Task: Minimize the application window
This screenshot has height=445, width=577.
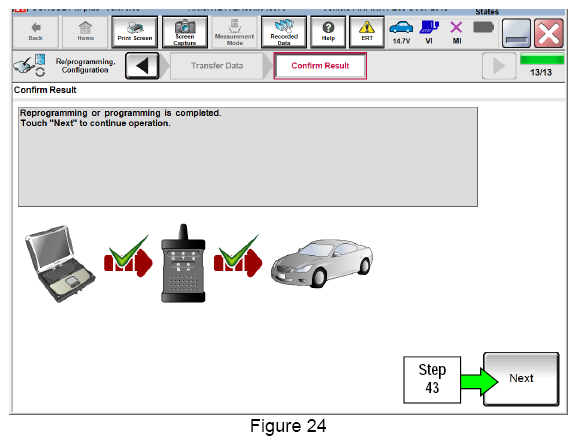Action: (516, 33)
